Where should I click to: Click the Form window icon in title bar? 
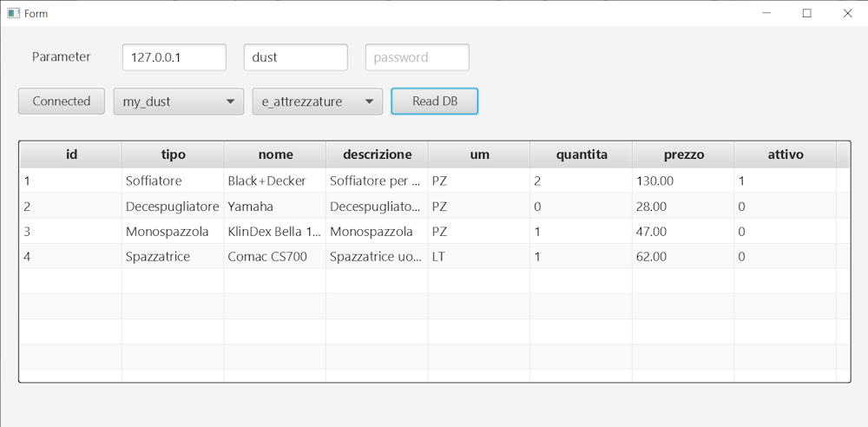point(13,13)
